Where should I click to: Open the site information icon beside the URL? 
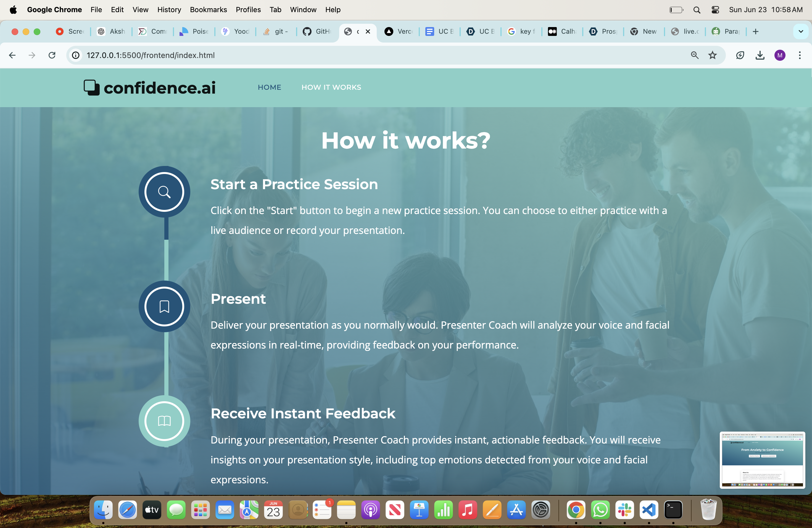click(x=76, y=55)
